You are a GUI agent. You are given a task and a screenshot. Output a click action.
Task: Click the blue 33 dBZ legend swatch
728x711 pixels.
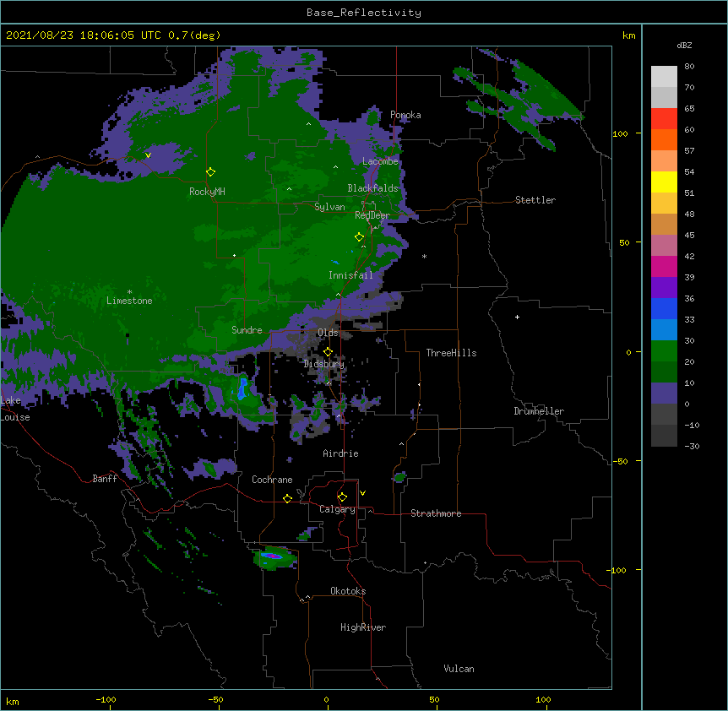[664, 308]
